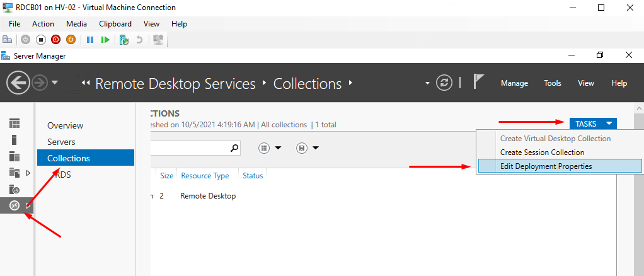Viewport: 644px width, 276px height.
Task: Refresh Server Manager view
Action: click(x=444, y=83)
